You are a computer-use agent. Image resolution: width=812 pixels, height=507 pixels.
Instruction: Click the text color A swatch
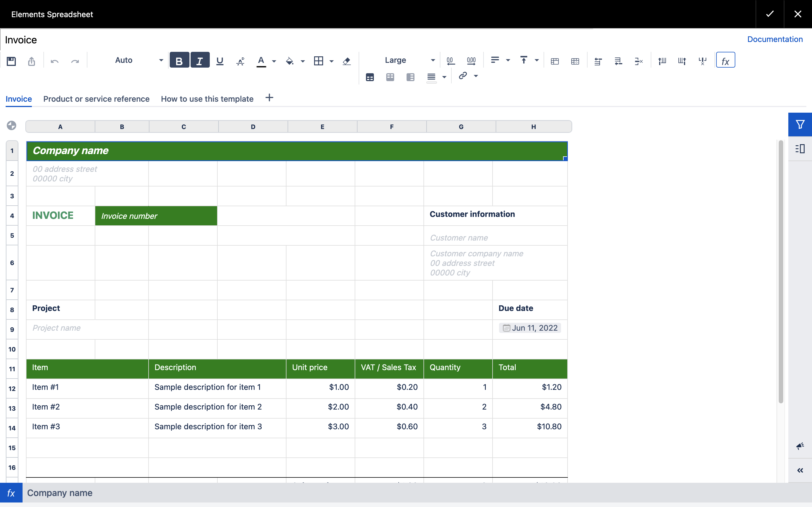(x=261, y=61)
